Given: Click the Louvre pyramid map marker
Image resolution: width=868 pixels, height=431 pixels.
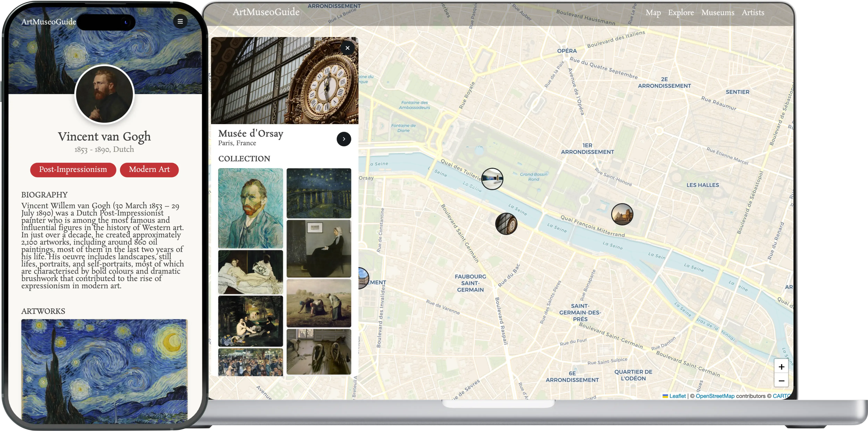Looking at the screenshot, I should coord(622,214).
